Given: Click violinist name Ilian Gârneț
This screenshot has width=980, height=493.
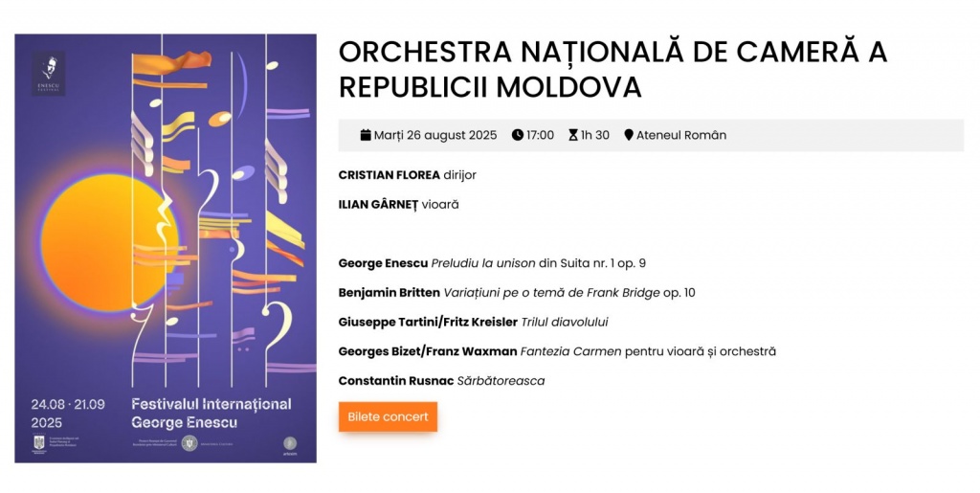Looking at the screenshot, I should tap(379, 204).
